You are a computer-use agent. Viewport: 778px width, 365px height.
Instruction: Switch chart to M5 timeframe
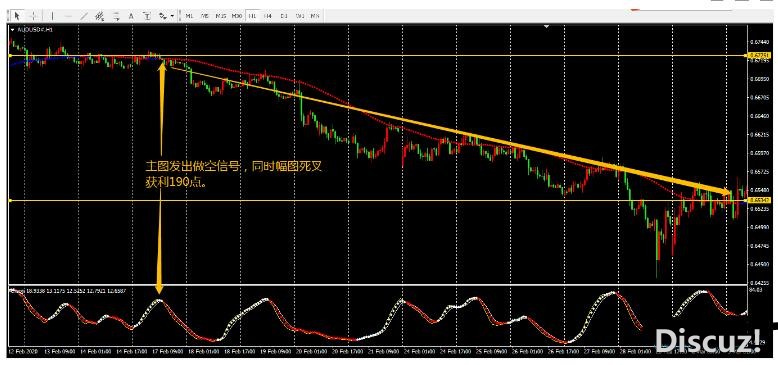coord(204,15)
